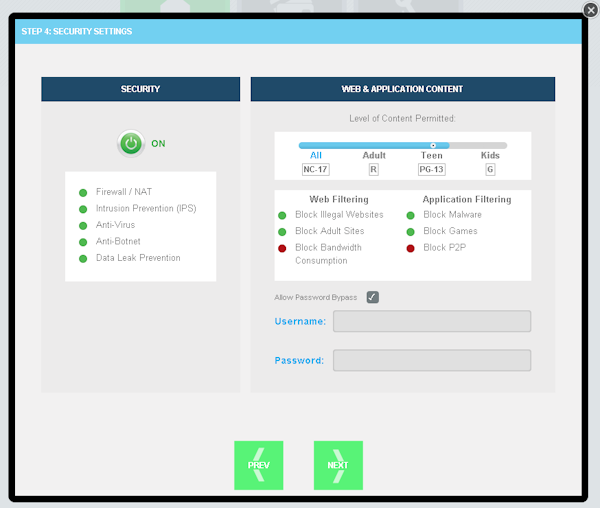600x508 pixels.
Task: Click the Block P2P red dot
Action: (x=410, y=249)
